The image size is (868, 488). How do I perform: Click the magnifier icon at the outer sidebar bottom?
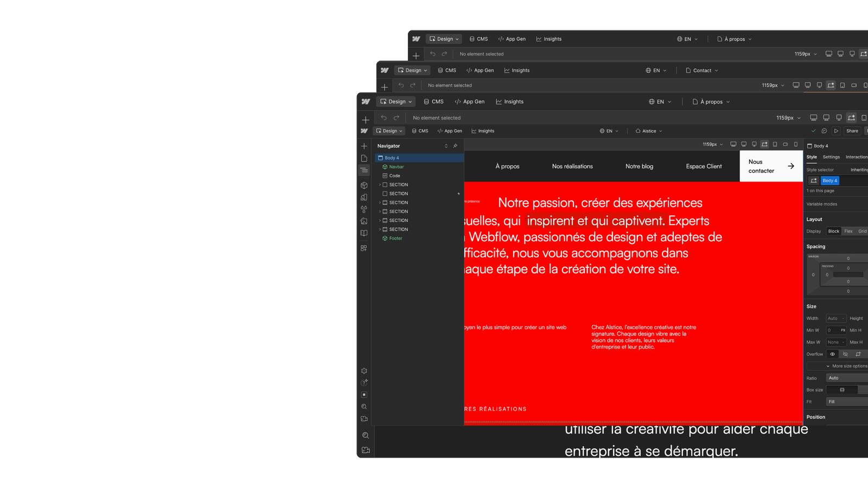tap(366, 435)
